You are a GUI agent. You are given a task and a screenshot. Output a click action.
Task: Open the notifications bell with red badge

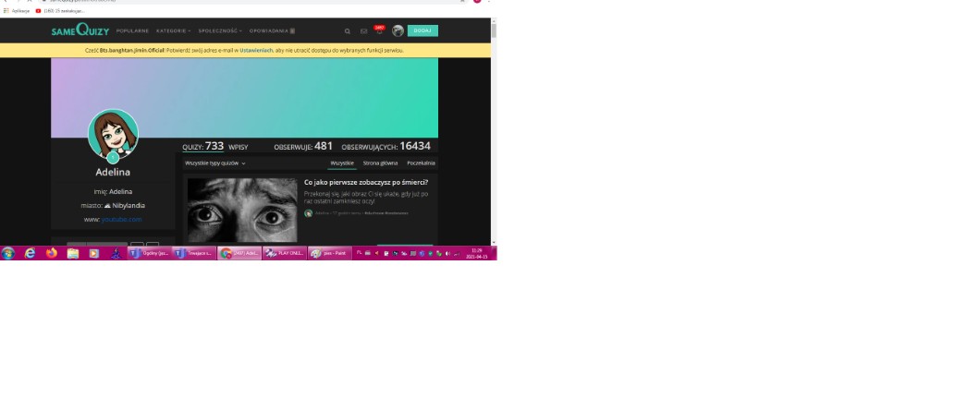coord(378,30)
